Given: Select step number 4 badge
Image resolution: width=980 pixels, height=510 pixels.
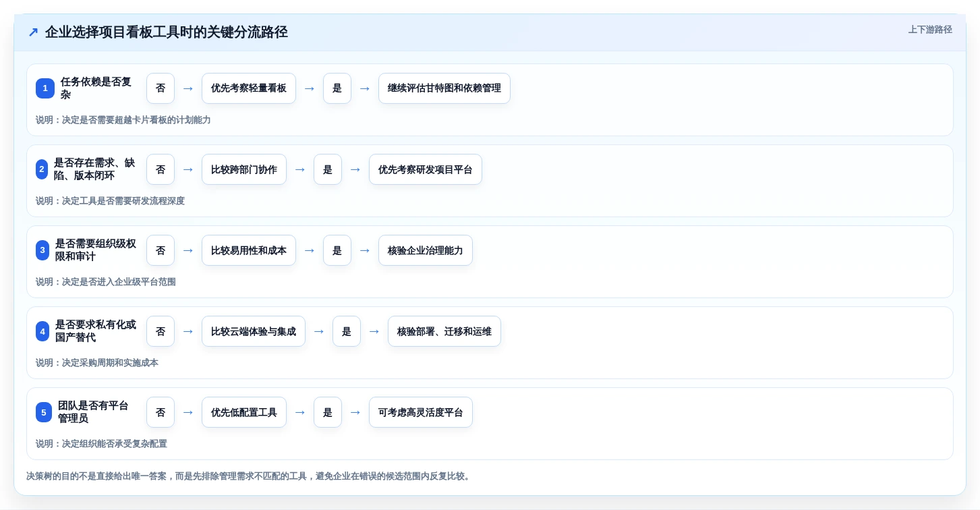Looking at the screenshot, I should click(42, 331).
